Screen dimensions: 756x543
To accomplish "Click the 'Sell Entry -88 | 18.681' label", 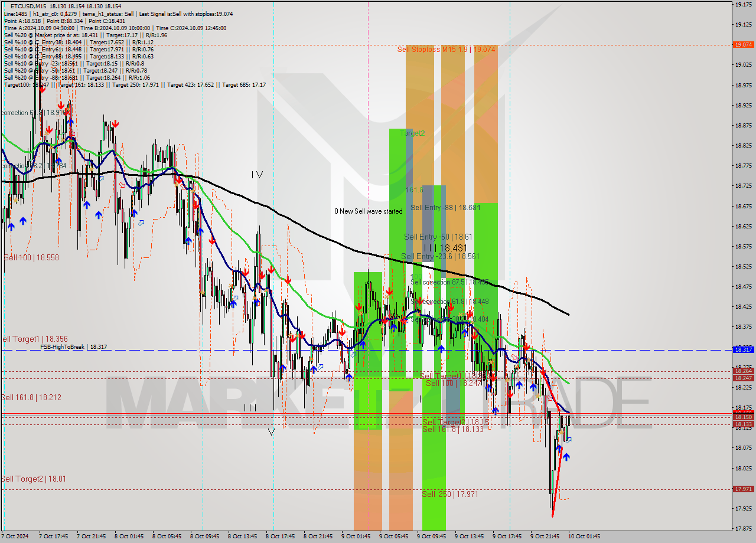I will (445, 208).
